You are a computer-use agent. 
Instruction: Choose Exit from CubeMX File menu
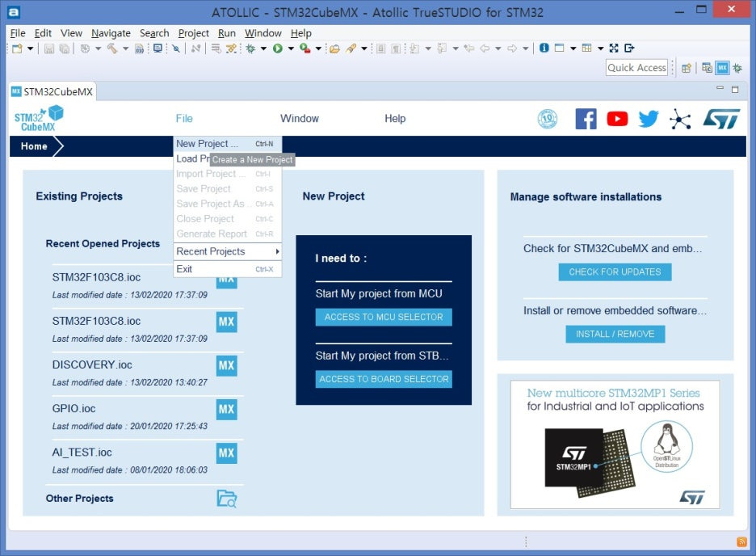[x=228, y=269]
